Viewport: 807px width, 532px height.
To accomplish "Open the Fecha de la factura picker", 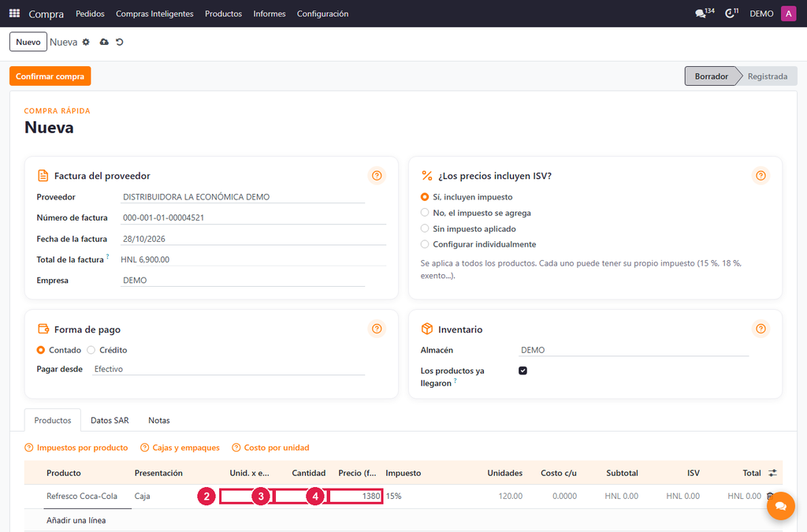I will (253, 239).
